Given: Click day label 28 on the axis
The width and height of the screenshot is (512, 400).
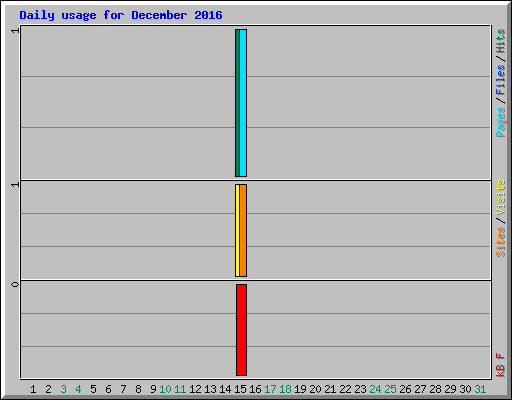Looking at the screenshot, I should pos(435,389).
